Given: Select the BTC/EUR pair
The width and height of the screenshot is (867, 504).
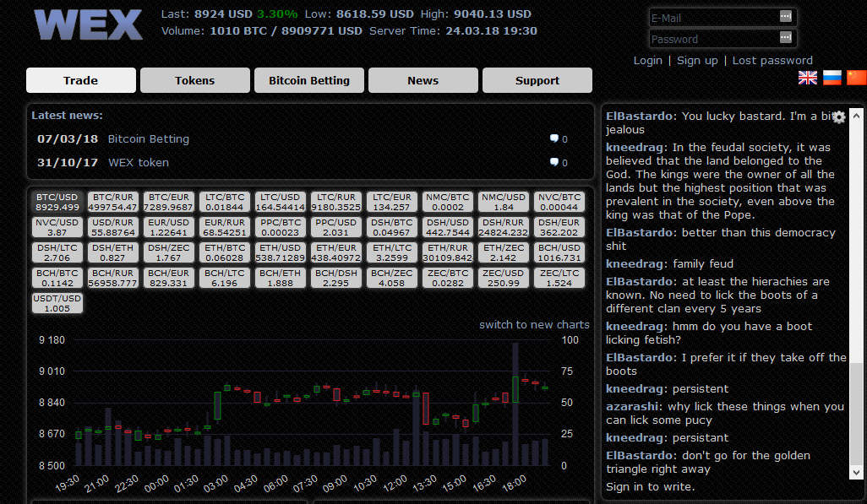Looking at the screenshot, I should tap(169, 202).
